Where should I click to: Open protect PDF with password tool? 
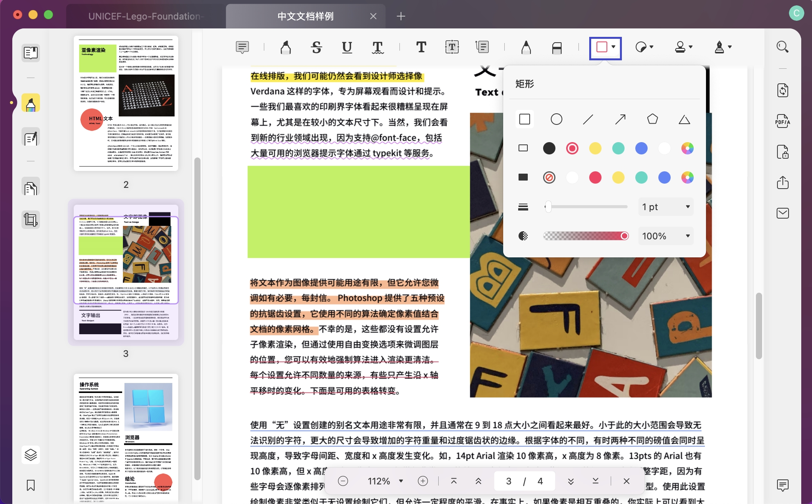pyautogui.click(x=782, y=152)
